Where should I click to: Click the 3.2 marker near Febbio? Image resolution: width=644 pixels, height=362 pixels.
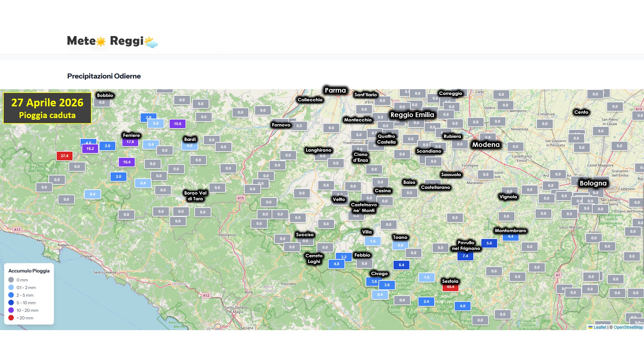click(344, 257)
